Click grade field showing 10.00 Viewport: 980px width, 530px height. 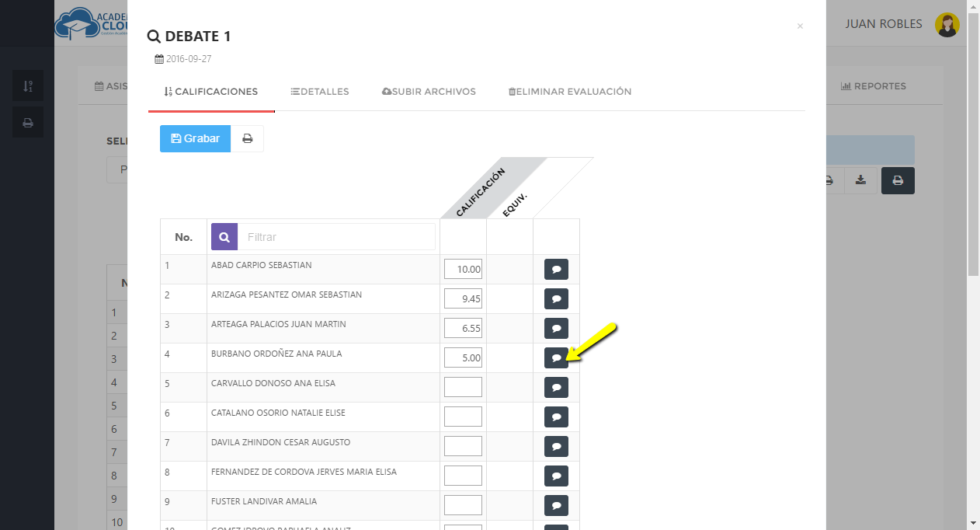[463, 270]
